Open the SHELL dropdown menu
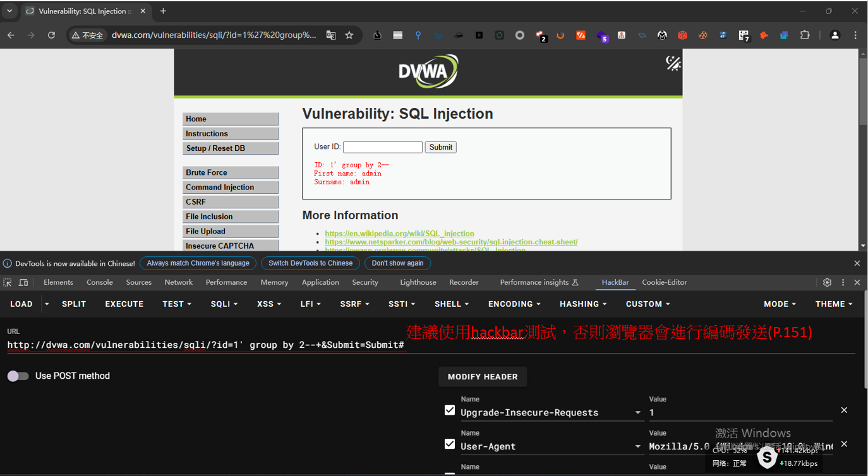Viewport: 868px width, 476px height. tap(452, 304)
